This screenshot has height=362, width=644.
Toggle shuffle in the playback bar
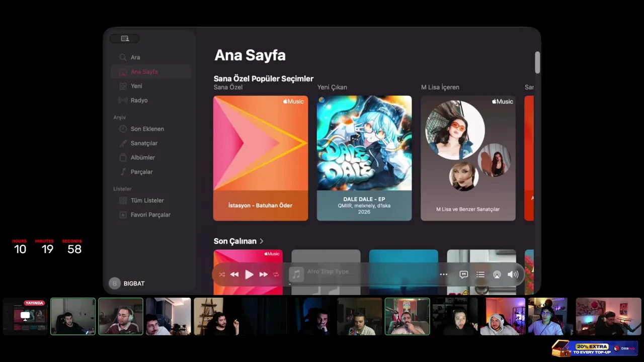click(x=222, y=275)
